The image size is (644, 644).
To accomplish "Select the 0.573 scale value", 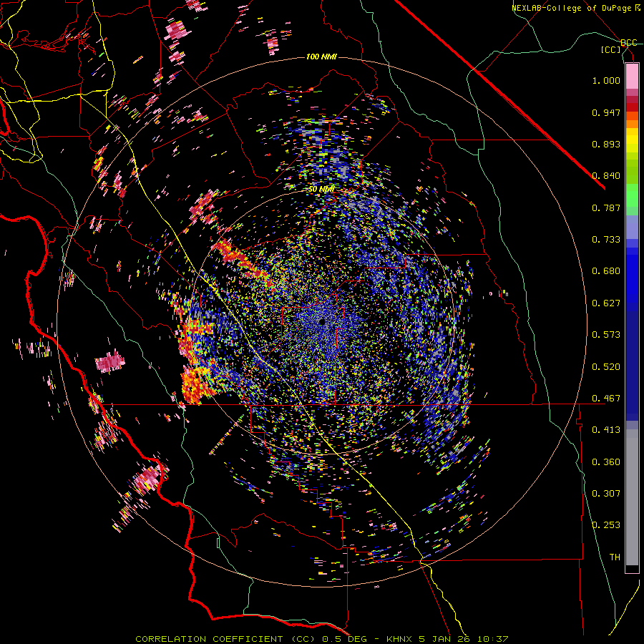I will click(x=606, y=335).
